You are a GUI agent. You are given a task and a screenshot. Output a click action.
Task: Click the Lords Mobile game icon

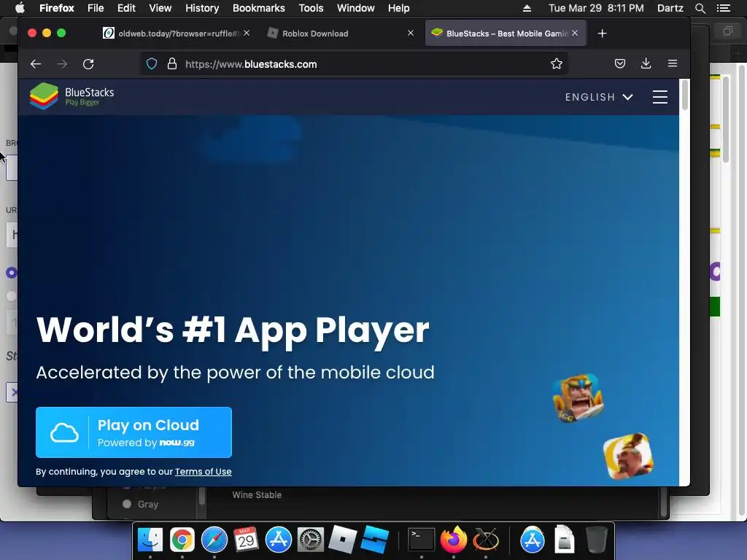coord(578,398)
